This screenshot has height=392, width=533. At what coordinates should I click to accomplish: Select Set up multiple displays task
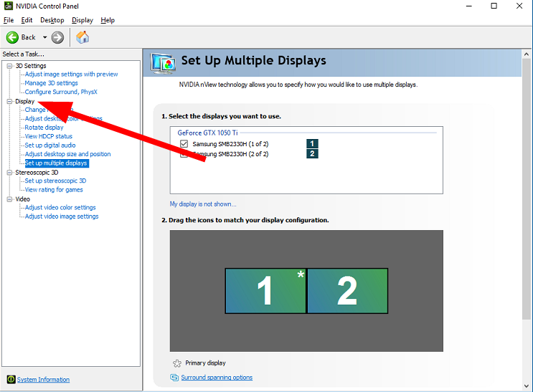57,163
